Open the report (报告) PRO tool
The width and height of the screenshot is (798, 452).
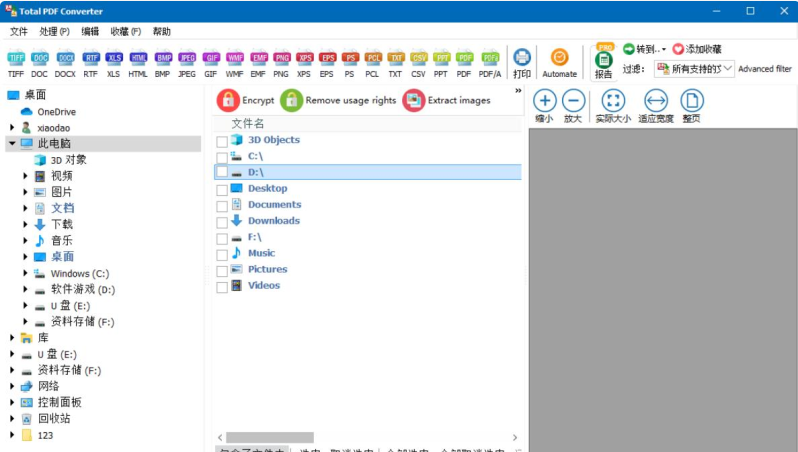tap(604, 62)
